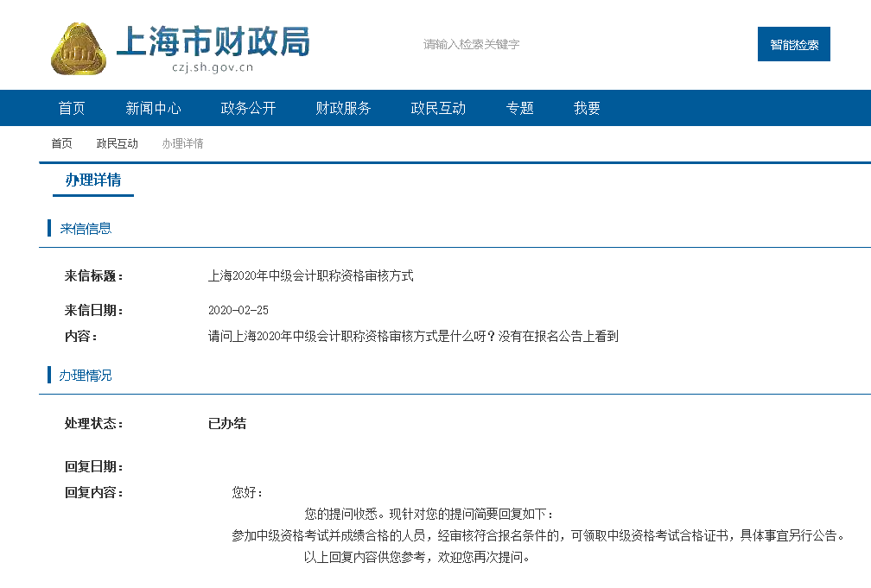Click the 智能检索 search button
Viewport: 871px width, 588px height.
point(793,44)
